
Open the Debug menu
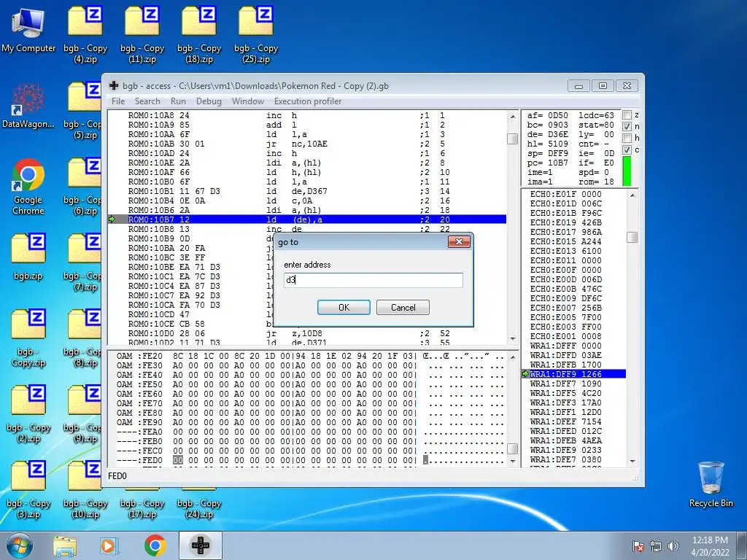(209, 101)
